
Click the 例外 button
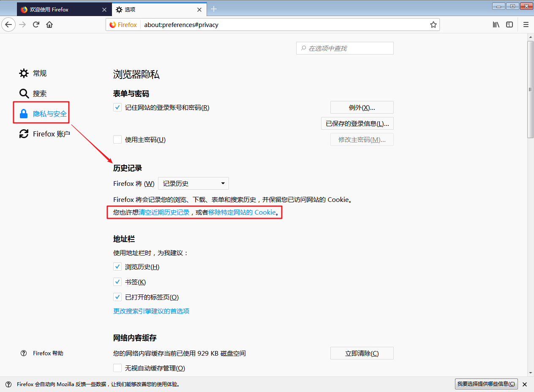pos(362,107)
